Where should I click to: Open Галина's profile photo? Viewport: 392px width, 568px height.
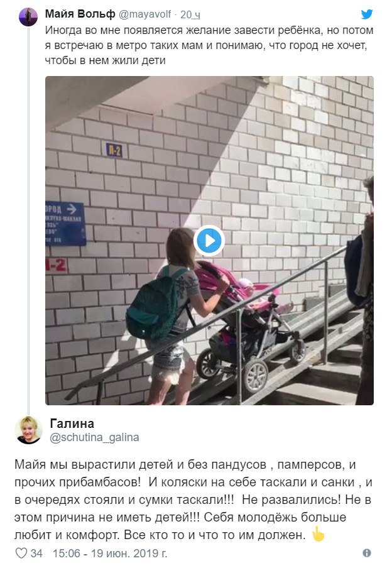(28, 430)
